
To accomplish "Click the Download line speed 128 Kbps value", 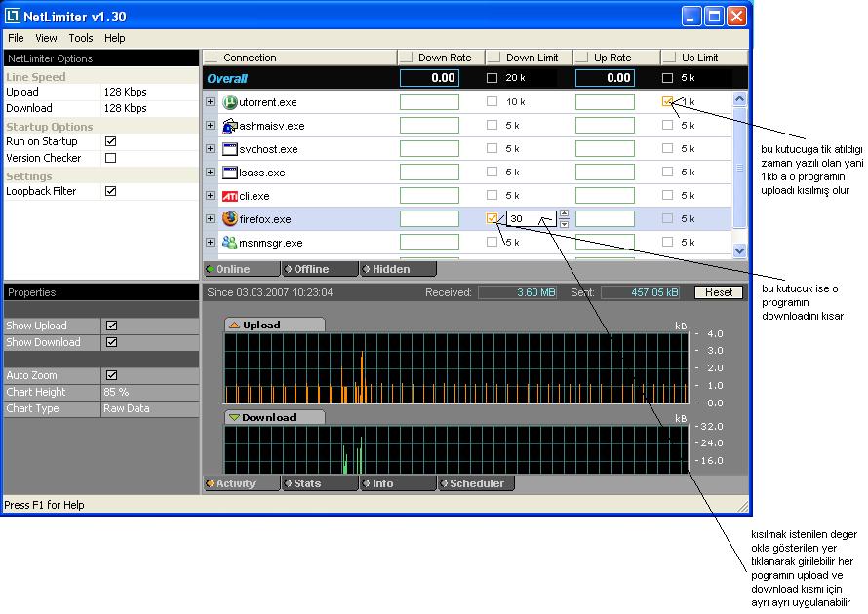I will (x=125, y=108).
